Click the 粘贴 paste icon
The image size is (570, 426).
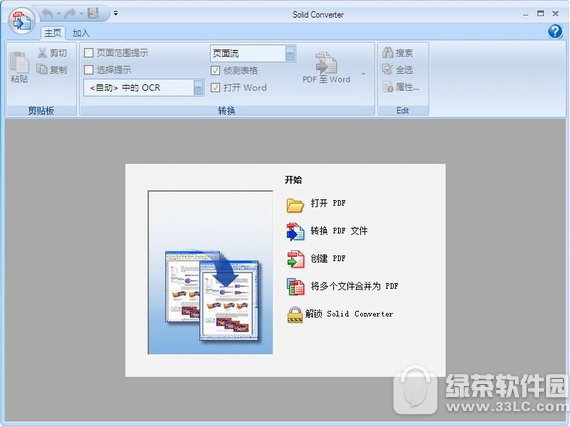coord(19,62)
